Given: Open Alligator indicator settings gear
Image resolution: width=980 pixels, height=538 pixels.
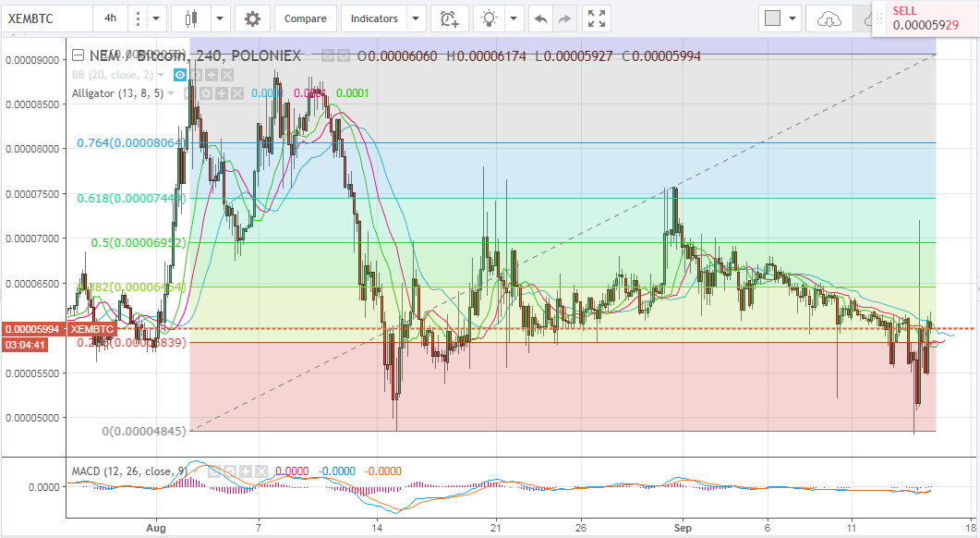Looking at the screenshot, I should (x=206, y=94).
